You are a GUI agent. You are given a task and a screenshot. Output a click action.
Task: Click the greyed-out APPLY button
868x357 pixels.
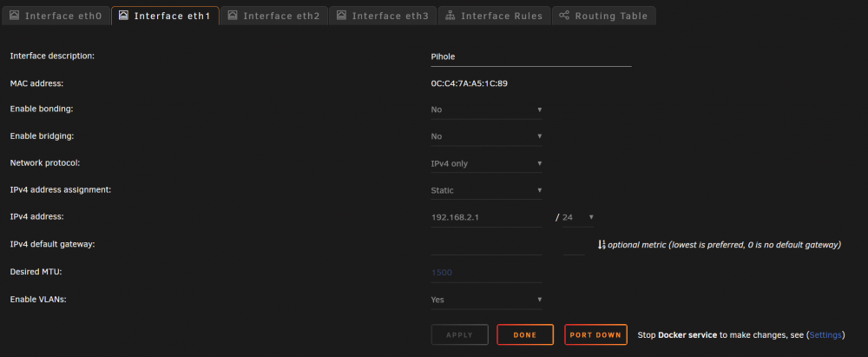459,334
